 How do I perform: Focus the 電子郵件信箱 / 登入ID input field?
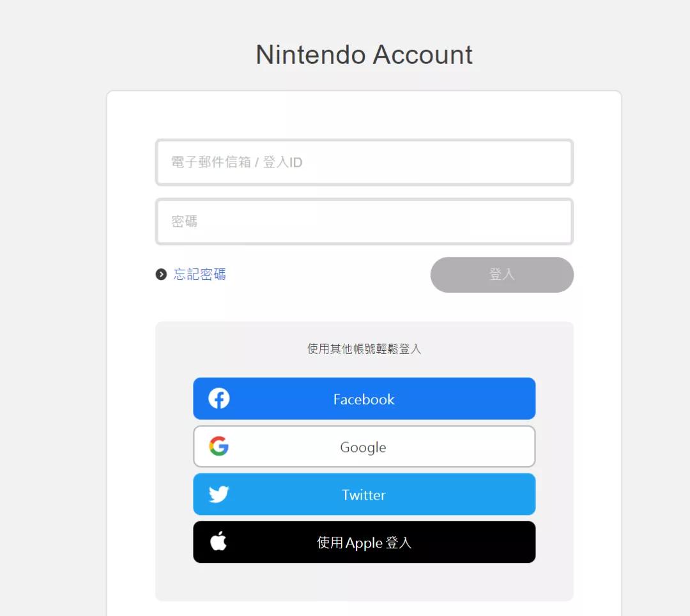364,162
